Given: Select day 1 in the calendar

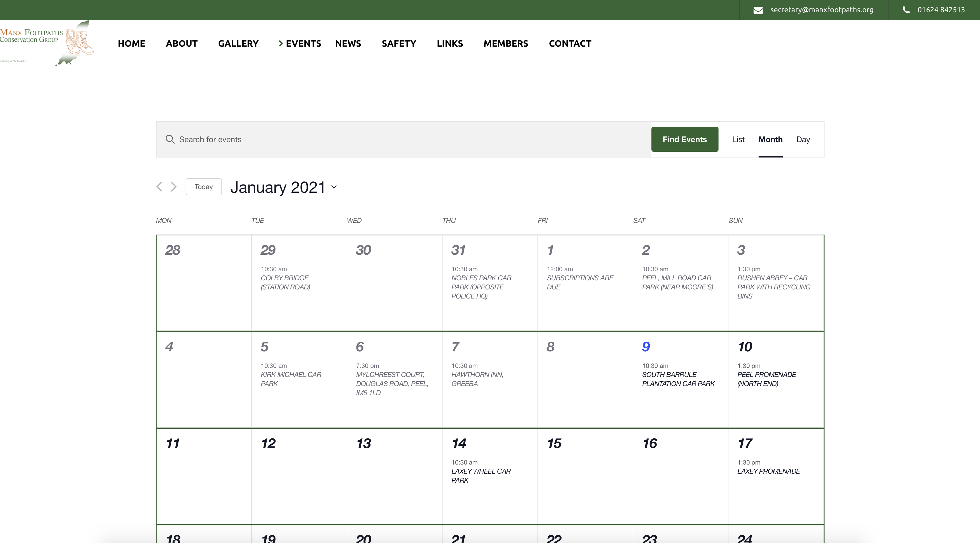Looking at the screenshot, I should point(550,250).
